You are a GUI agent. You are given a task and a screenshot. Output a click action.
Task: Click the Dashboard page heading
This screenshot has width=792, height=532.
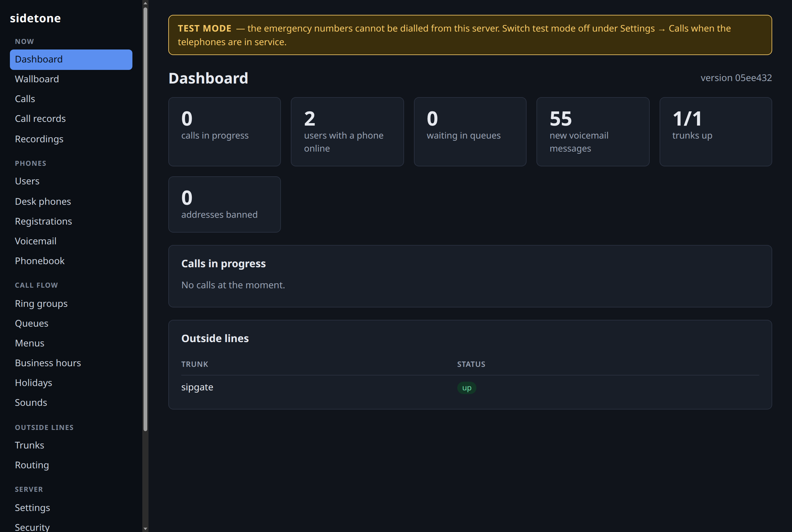click(x=208, y=78)
